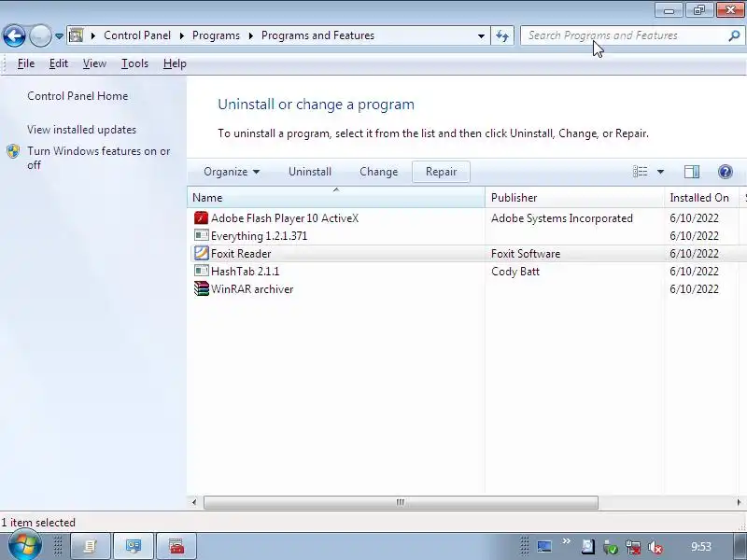Open the first taskbar scroll icon

90,546
